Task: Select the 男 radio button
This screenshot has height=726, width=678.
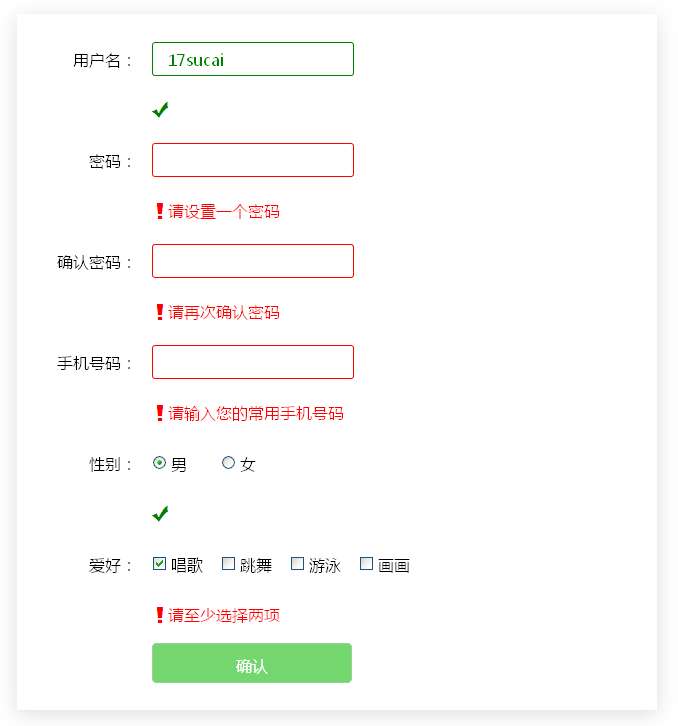Action: [x=159, y=463]
